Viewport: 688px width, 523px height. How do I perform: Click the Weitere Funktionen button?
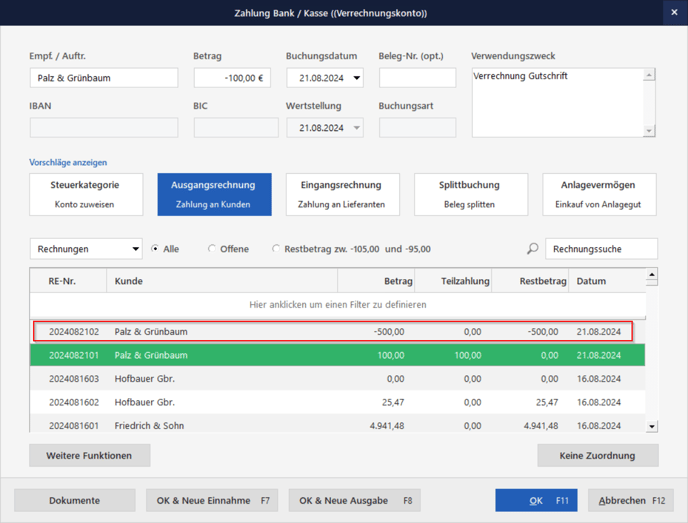click(90, 455)
